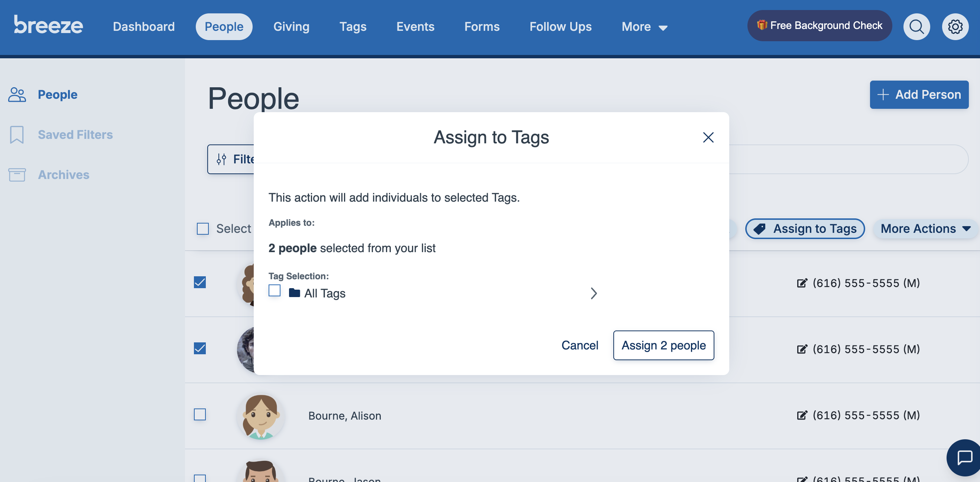Image resolution: width=980 pixels, height=482 pixels.
Task: Close the Assign to Tags dialog
Action: [x=708, y=137]
